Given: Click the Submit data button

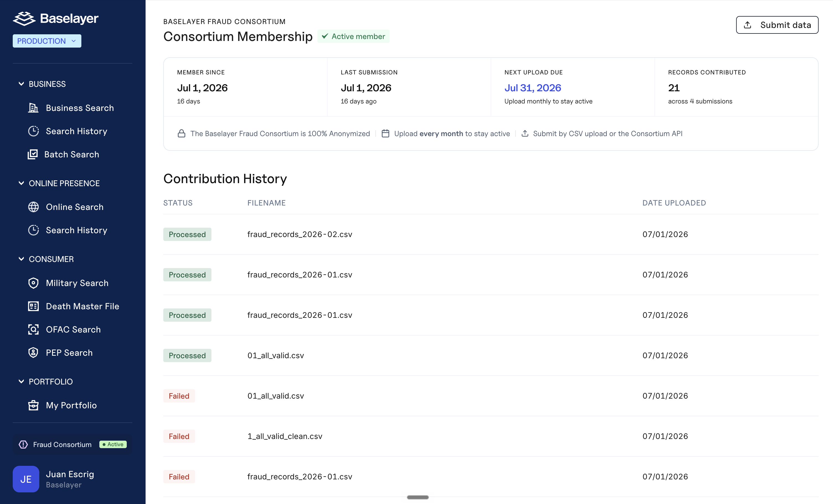Looking at the screenshot, I should coord(777,25).
